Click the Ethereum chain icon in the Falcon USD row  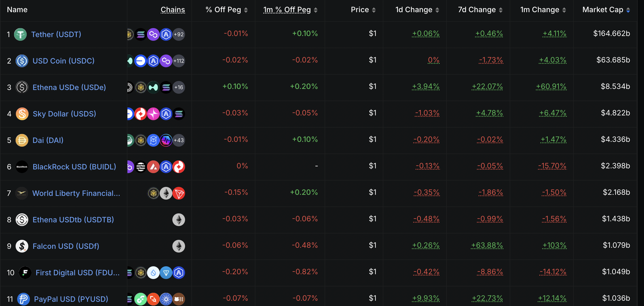click(179, 246)
